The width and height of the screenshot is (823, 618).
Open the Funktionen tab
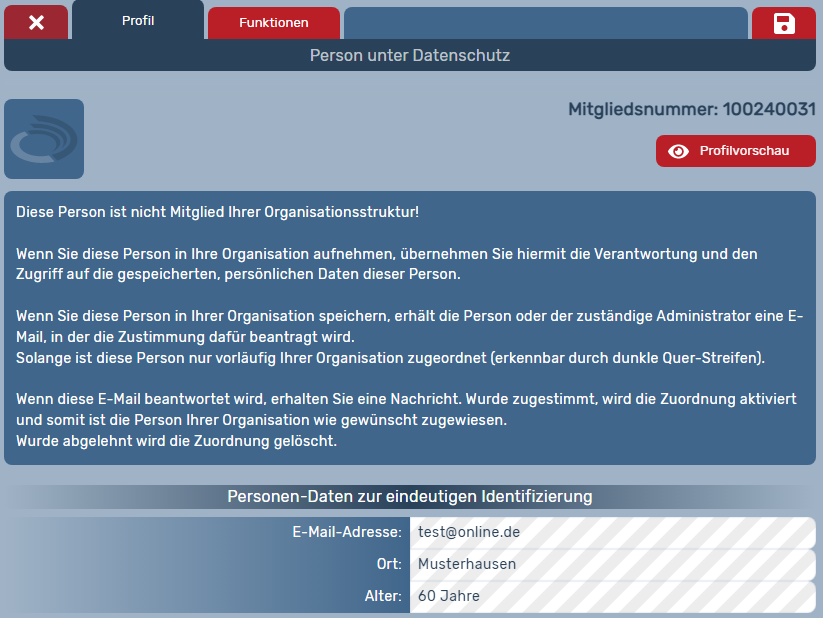click(274, 22)
